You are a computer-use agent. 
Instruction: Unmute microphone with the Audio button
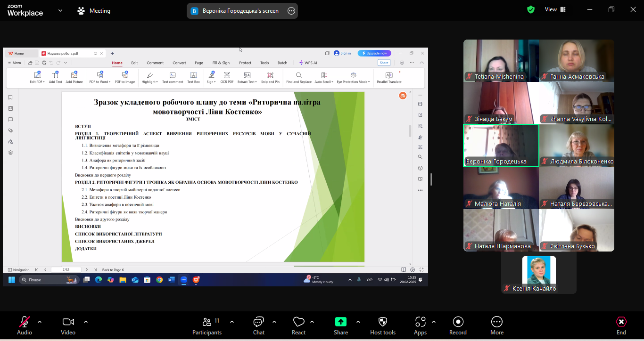click(25, 325)
